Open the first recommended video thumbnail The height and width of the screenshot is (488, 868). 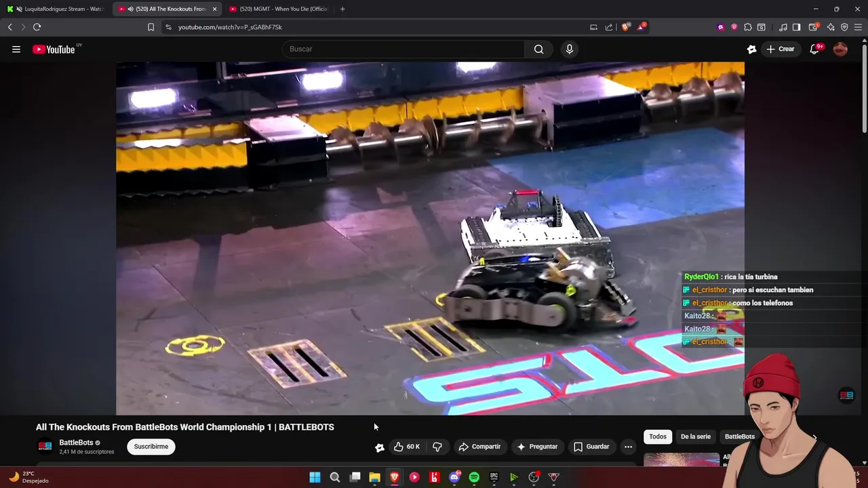point(682,460)
